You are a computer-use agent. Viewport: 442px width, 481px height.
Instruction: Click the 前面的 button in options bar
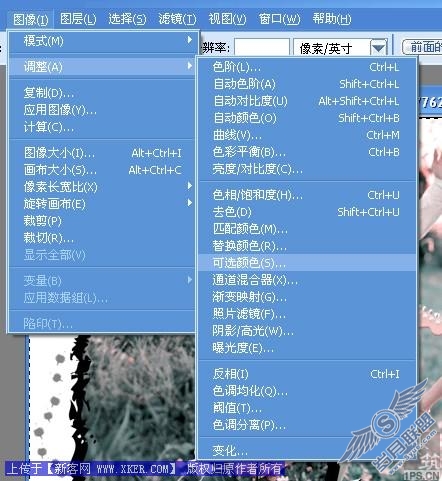click(x=423, y=47)
